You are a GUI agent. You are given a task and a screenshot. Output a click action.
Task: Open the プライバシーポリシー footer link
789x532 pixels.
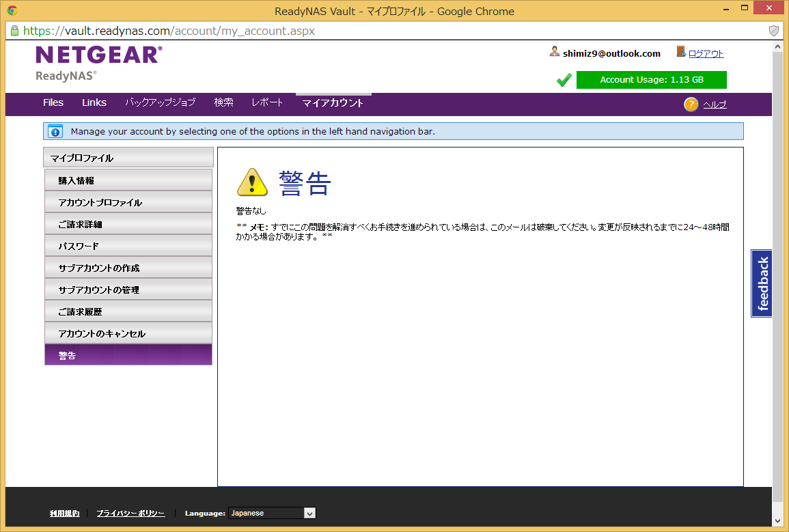(130, 513)
